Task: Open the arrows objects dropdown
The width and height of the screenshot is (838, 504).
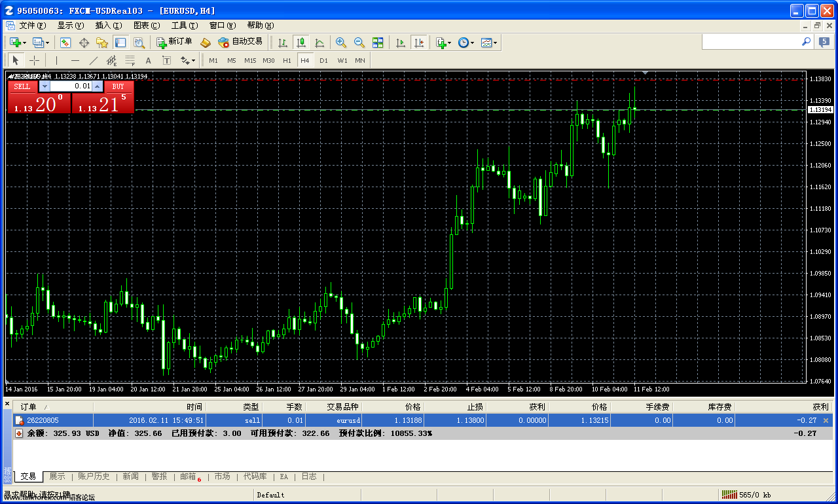Action: click(188, 60)
